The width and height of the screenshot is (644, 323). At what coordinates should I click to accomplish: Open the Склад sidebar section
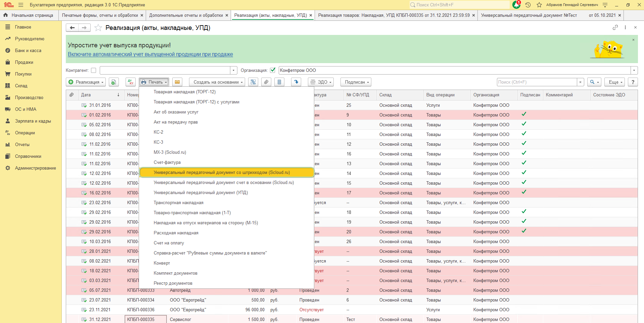(21, 86)
